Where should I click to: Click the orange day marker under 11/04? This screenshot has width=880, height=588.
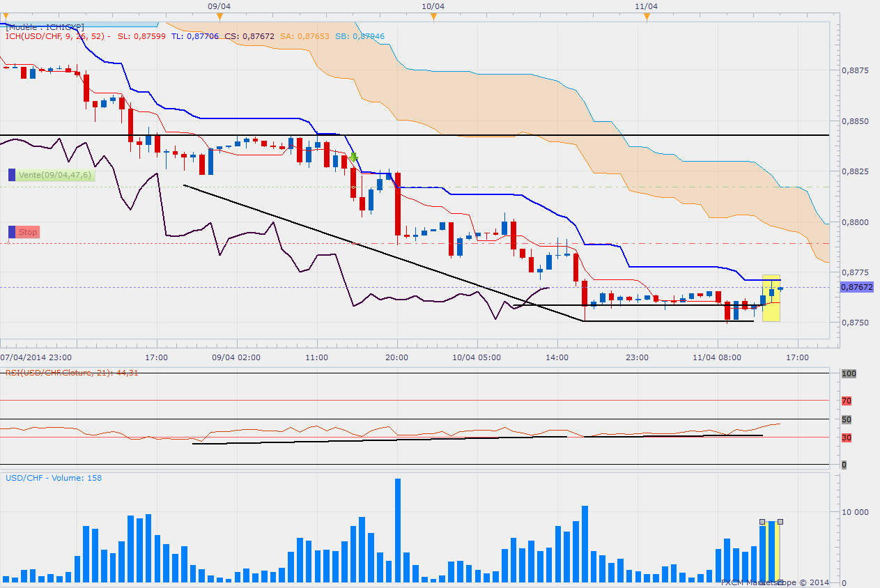click(647, 16)
